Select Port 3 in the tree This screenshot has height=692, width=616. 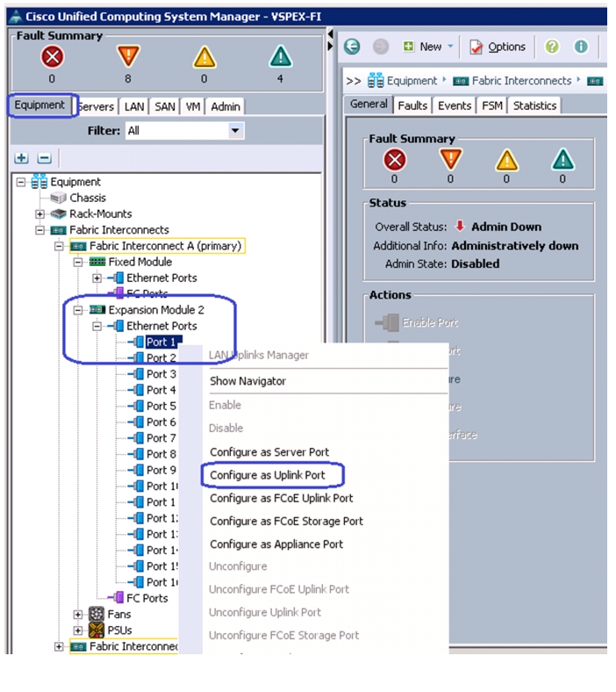coord(161,374)
